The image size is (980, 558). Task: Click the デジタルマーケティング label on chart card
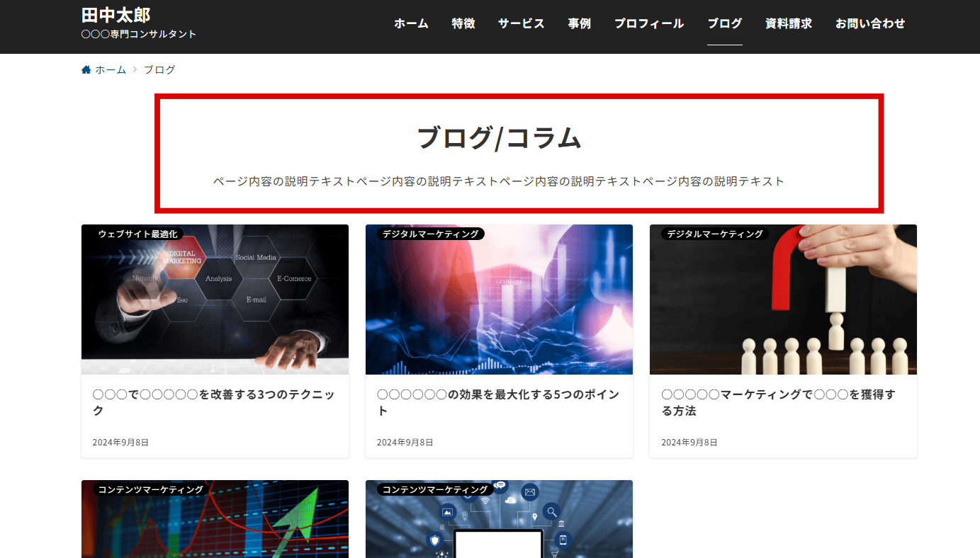[x=431, y=234]
